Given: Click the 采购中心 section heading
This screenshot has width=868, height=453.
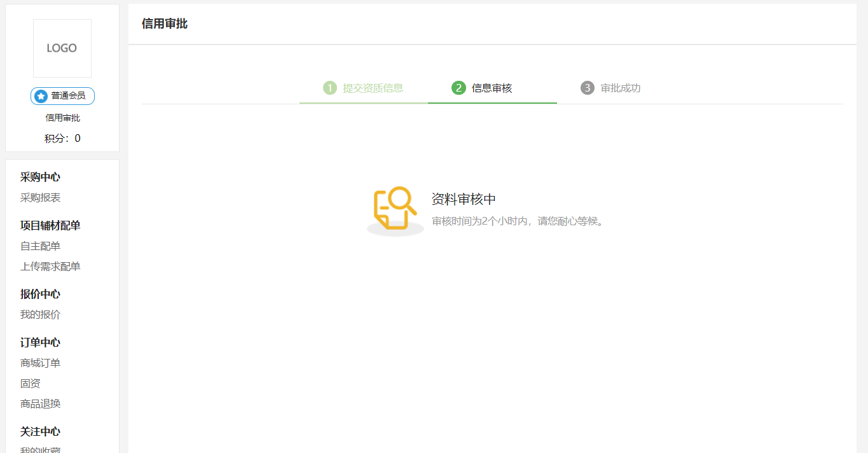Looking at the screenshot, I should pyautogui.click(x=41, y=178).
